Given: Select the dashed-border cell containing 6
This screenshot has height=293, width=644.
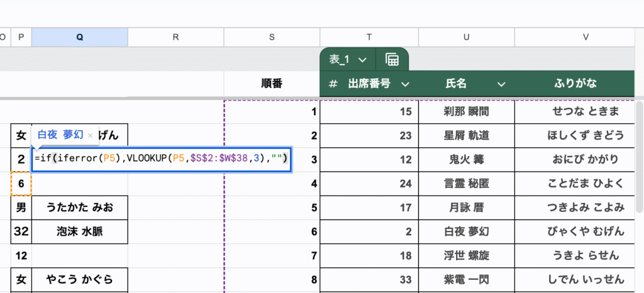Looking at the screenshot, I should (x=21, y=183).
